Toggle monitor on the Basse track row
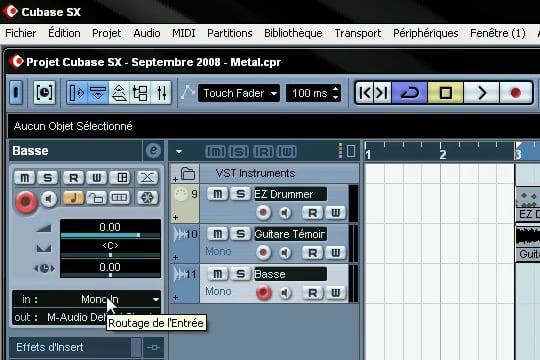The image size is (540, 360). point(285,293)
